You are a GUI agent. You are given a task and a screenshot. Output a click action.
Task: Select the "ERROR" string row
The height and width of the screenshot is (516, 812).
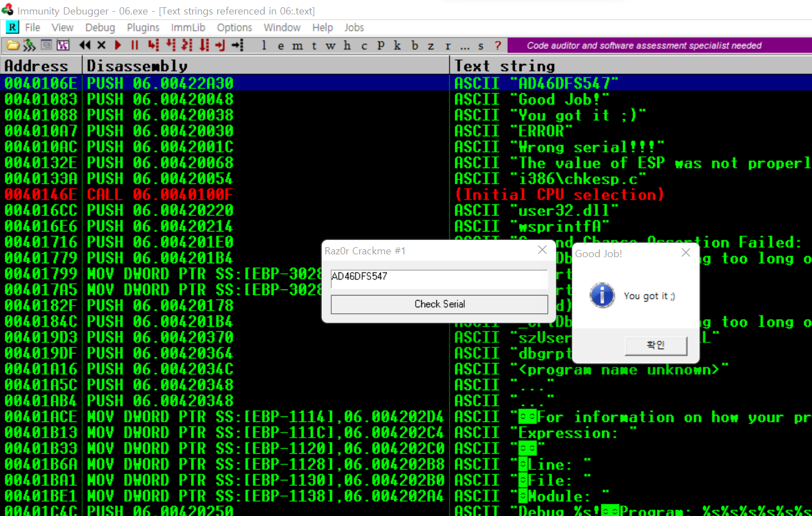pos(406,131)
